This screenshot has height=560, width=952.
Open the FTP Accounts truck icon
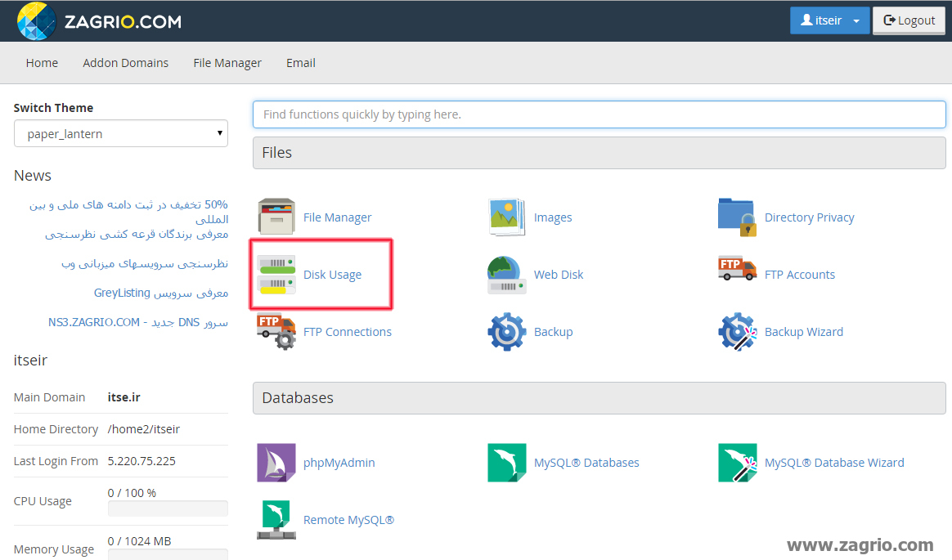(737, 268)
